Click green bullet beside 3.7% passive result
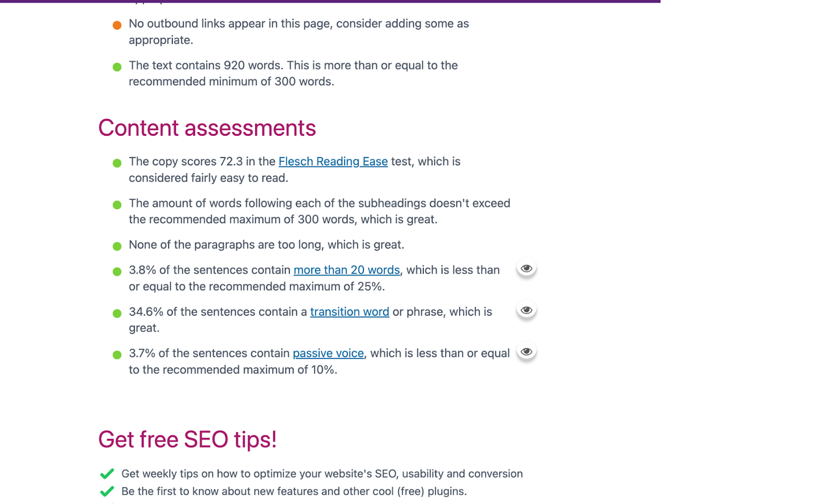833x504 pixels. pos(117,355)
